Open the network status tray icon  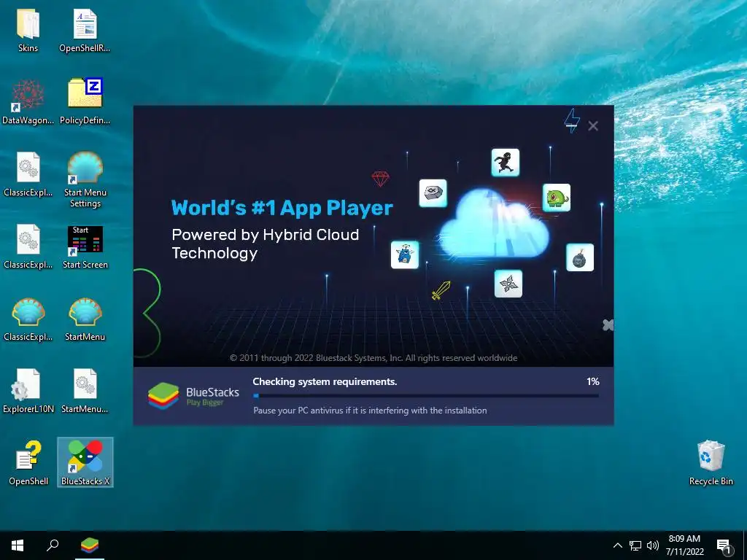point(635,545)
